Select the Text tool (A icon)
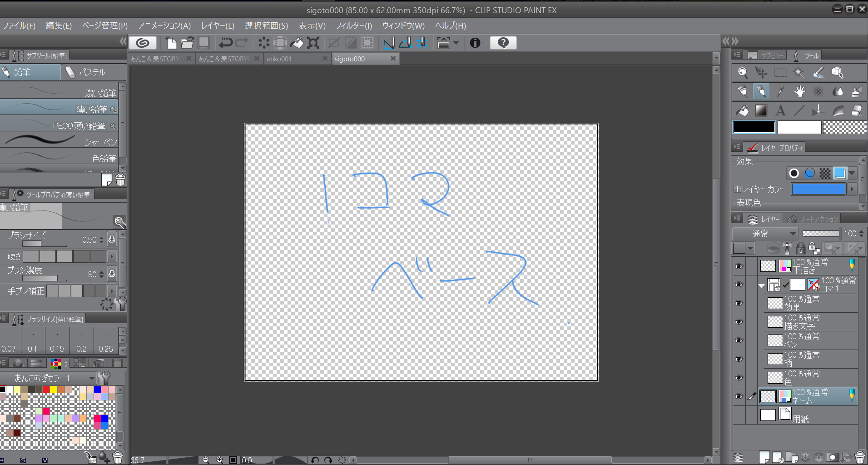Image resolution: width=868 pixels, height=465 pixels. pos(780,110)
